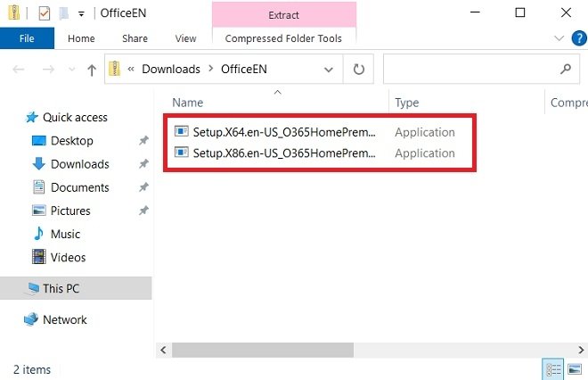This screenshot has height=380, width=588.
Task: Open the address bar history dropdown
Action: [329, 70]
